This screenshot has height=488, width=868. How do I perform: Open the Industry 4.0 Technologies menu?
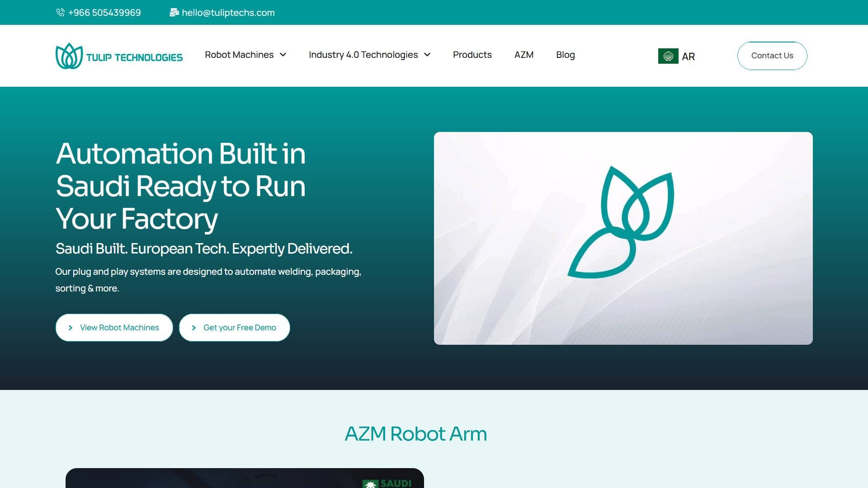pos(363,55)
